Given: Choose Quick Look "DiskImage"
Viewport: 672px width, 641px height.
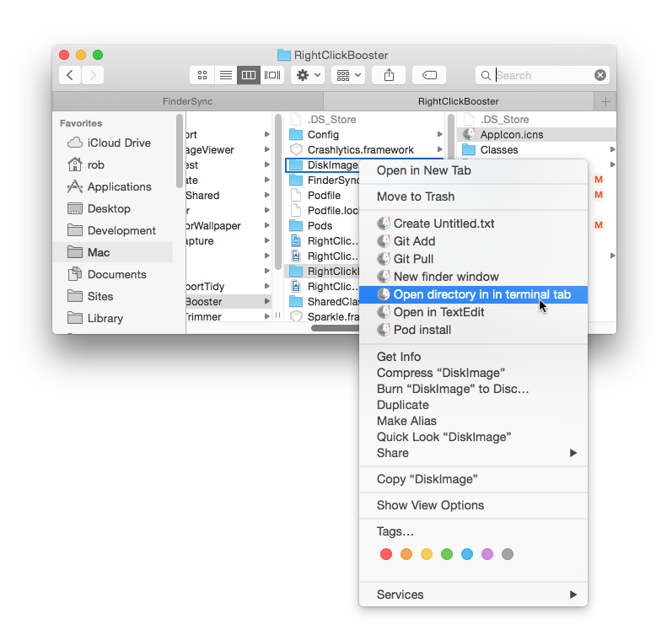Looking at the screenshot, I should pos(473,437).
